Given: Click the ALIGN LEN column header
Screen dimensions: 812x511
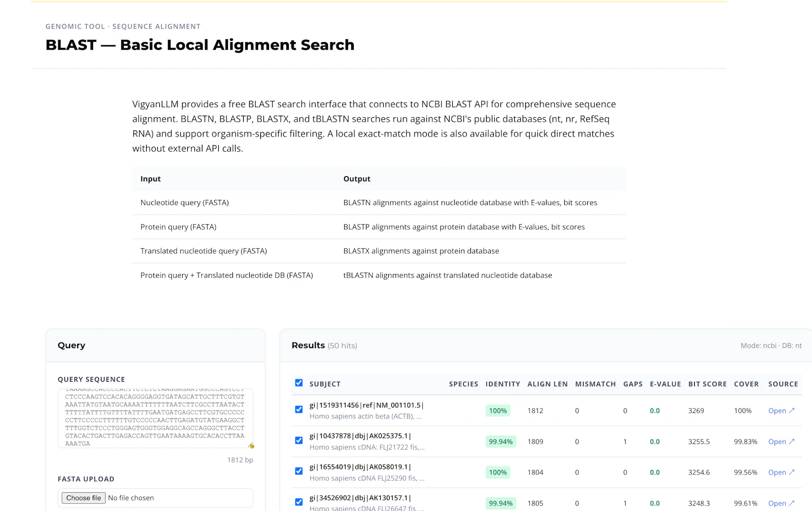Looking at the screenshot, I should (x=548, y=384).
